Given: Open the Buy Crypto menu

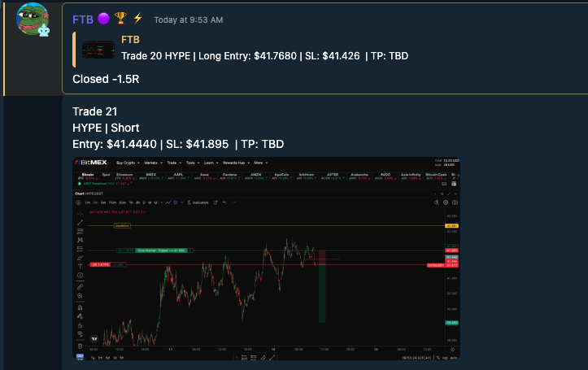Looking at the screenshot, I should [128, 163].
